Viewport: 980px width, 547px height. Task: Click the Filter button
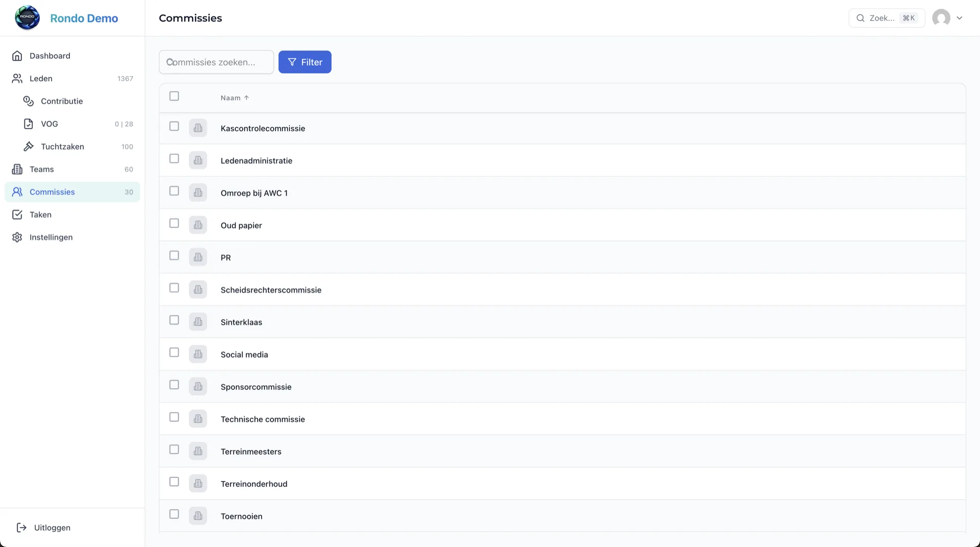click(305, 62)
